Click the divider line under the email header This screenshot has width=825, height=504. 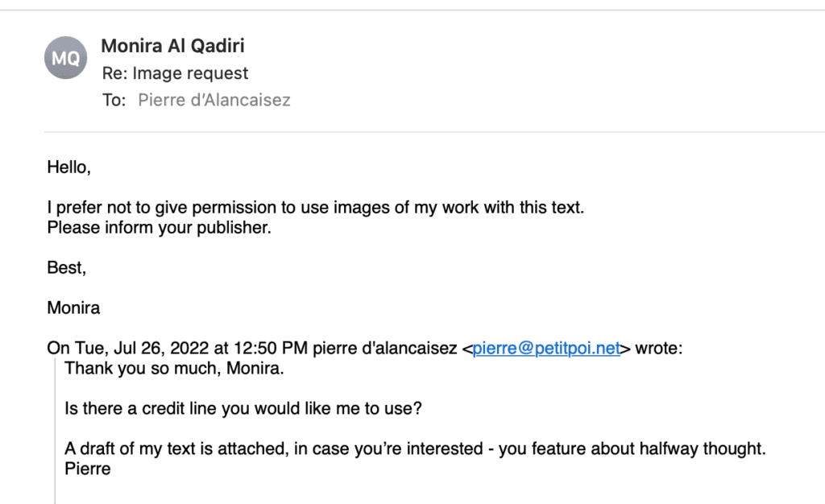pyautogui.click(x=435, y=132)
